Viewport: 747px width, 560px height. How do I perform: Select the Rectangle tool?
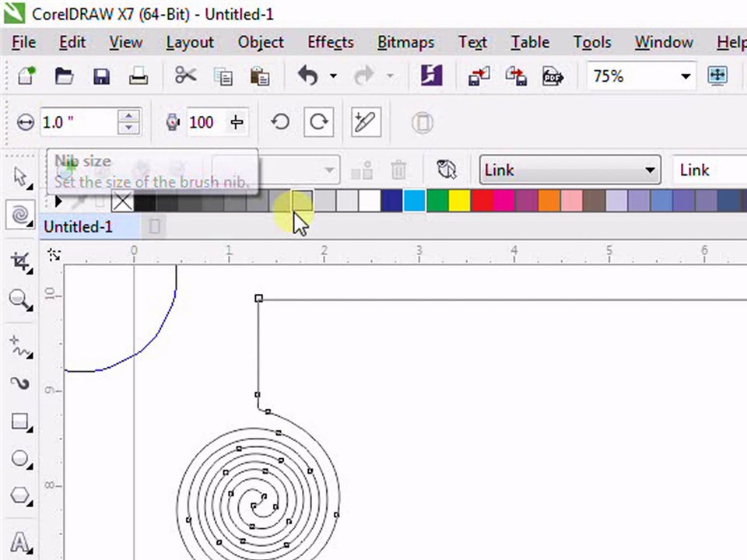click(20, 422)
